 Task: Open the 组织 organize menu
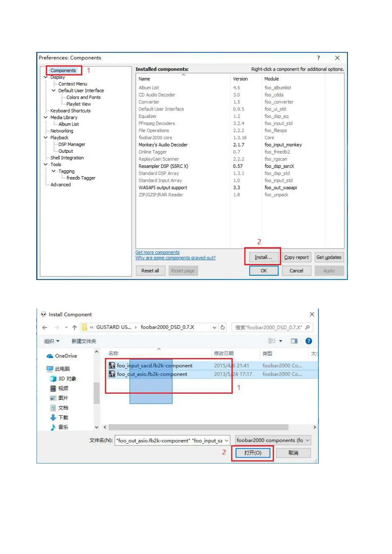click(52, 341)
